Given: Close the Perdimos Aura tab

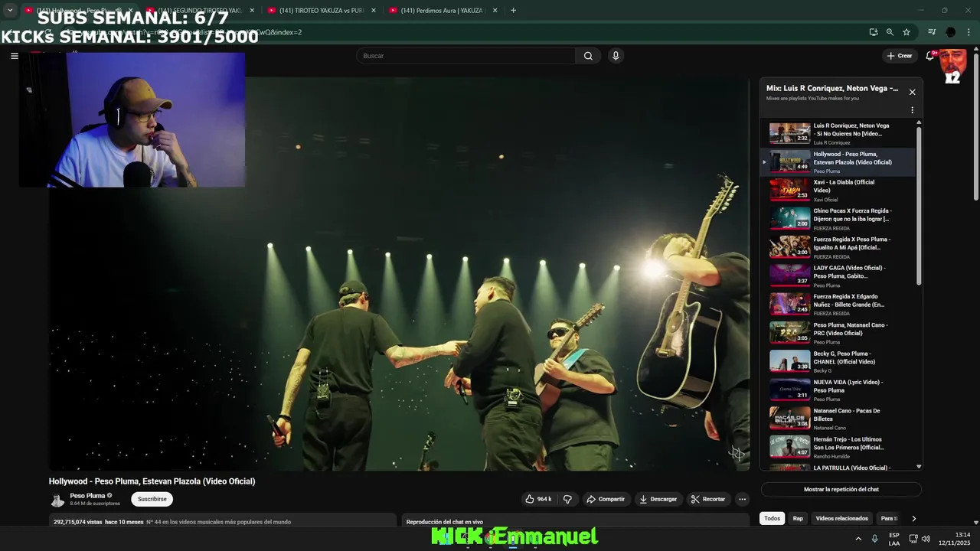Looking at the screenshot, I should pyautogui.click(x=495, y=11).
